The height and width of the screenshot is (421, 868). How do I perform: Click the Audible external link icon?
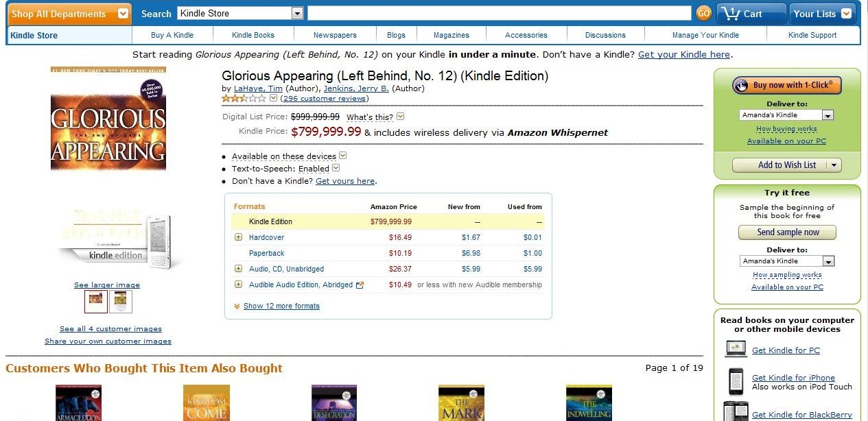coord(360,285)
